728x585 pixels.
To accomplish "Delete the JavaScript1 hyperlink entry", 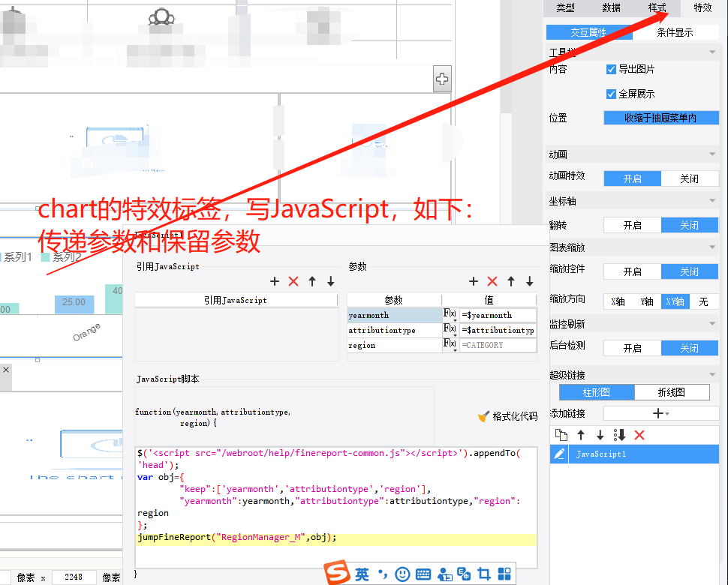I will (x=639, y=435).
